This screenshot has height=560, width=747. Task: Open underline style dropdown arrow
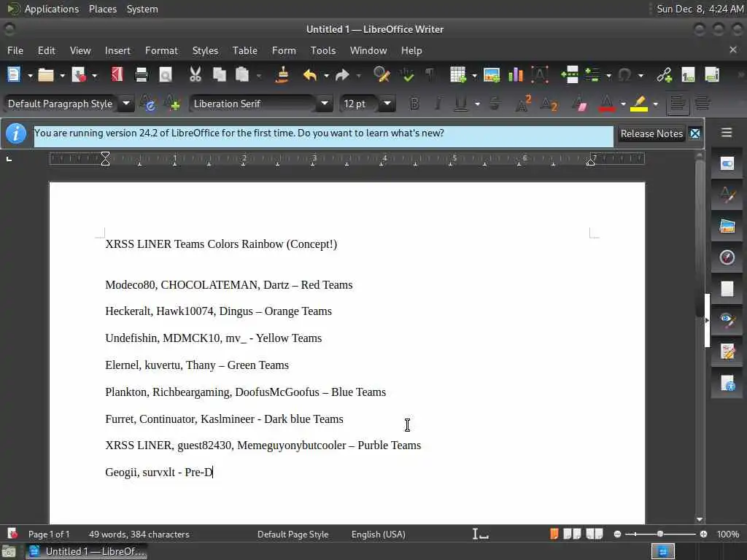pyautogui.click(x=477, y=104)
